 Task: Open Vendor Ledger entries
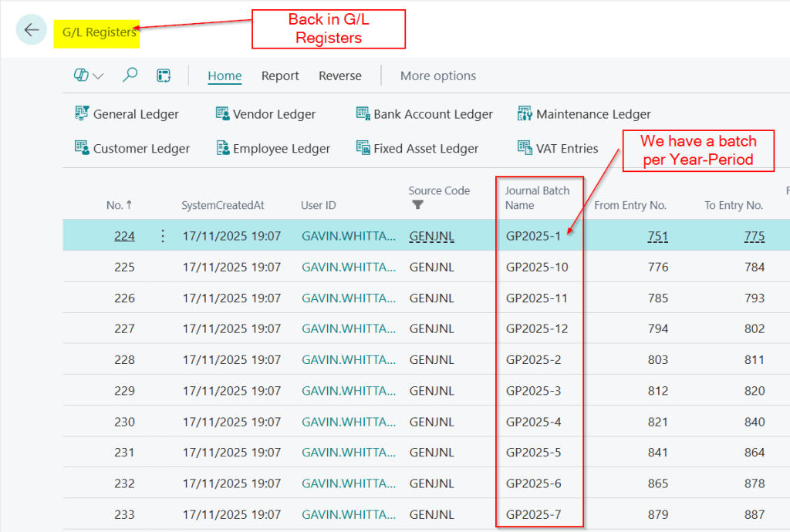tap(265, 114)
